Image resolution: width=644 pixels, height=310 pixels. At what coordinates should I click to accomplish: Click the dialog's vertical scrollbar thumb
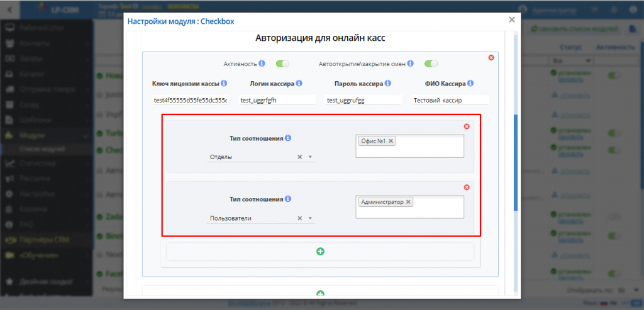516,163
